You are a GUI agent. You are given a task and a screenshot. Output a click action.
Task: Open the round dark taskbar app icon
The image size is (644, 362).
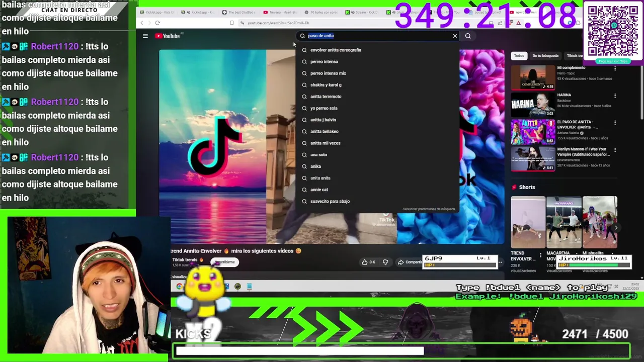[237, 287]
